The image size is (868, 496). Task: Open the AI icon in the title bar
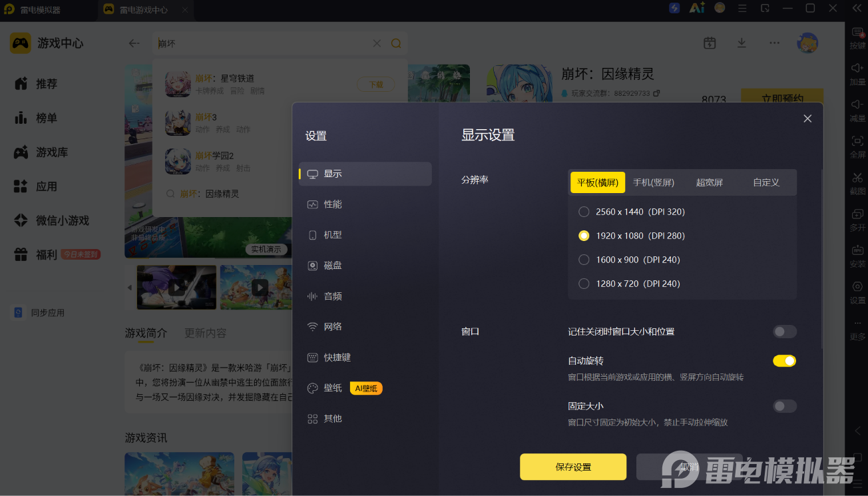point(697,9)
